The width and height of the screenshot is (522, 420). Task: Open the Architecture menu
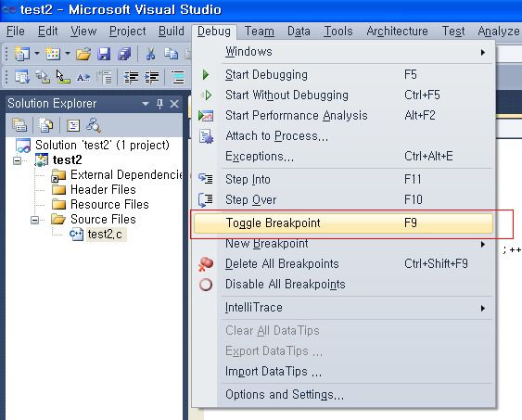(x=397, y=32)
